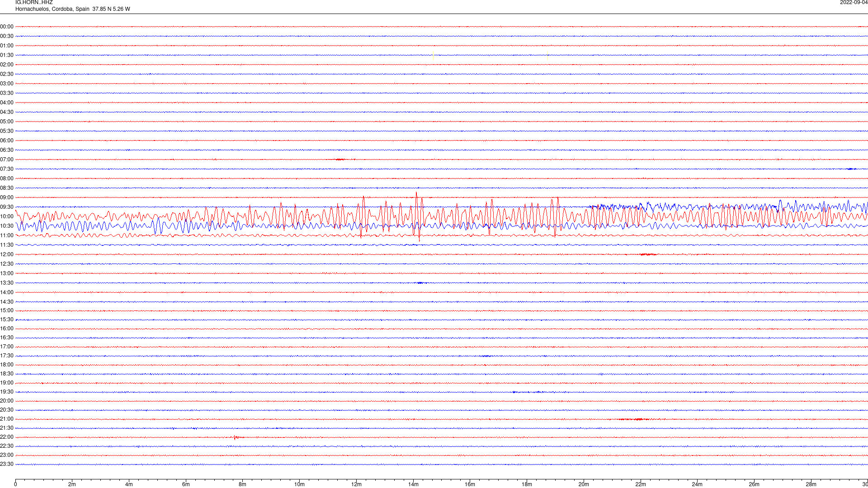The height and width of the screenshot is (488, 868).
Task: Select the 18:00 time row label
Action: (x=7, y=365)
